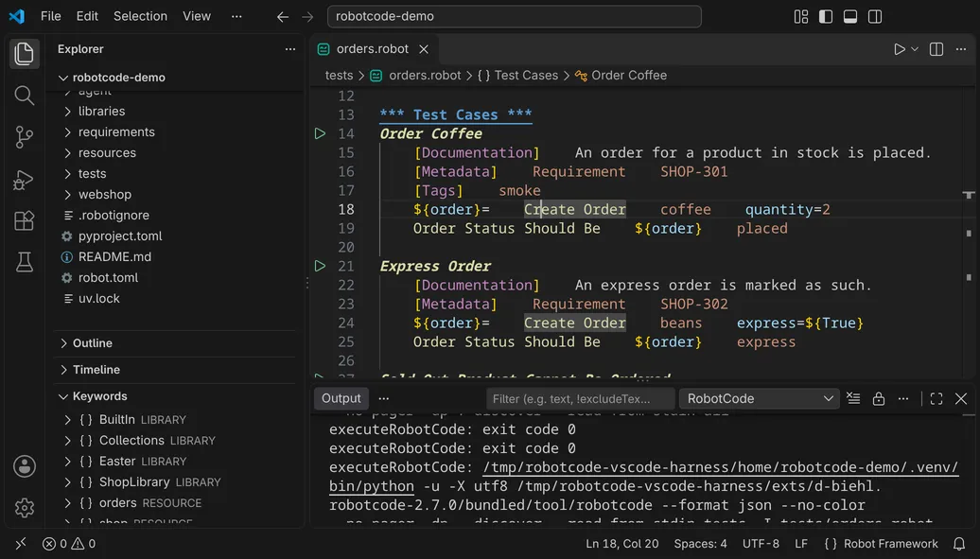Open robot.toml in Explorer
Screen dimensions: 980x559
pos(108,278)
